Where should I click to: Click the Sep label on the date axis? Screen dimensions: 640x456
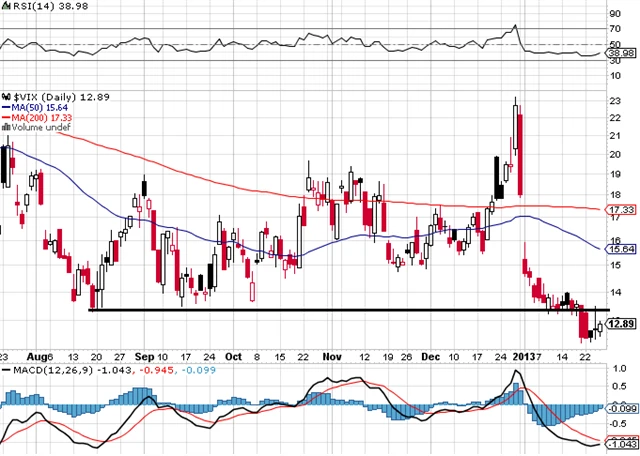pos(144,355)
